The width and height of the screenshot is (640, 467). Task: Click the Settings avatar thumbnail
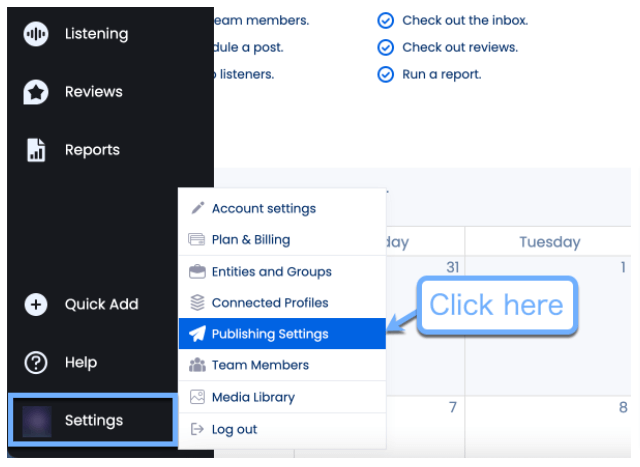tap(36, 420)
